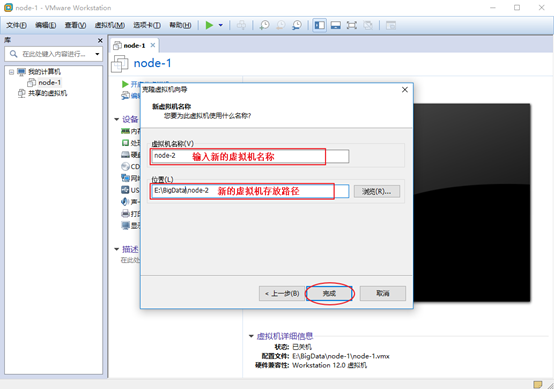Open the 编辑(E) menu
The width and height of the screenshot is (554, 389).
point(46,25)
